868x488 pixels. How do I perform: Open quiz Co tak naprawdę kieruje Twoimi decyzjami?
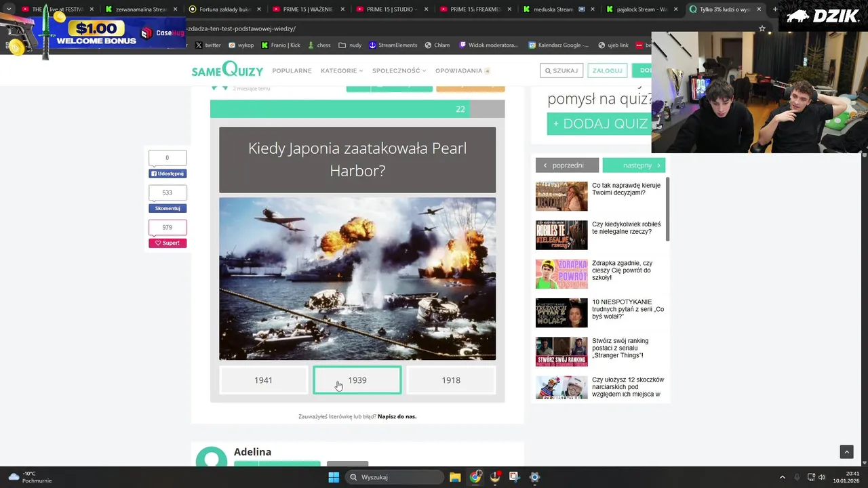[x=626, y=189]
